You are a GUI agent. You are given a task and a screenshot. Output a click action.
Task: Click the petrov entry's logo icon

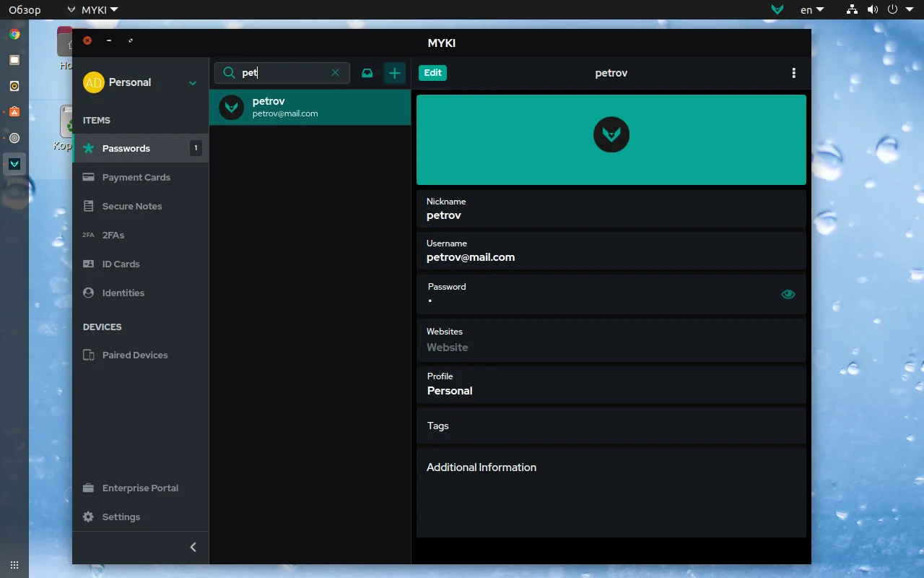[x=232, y=108]
